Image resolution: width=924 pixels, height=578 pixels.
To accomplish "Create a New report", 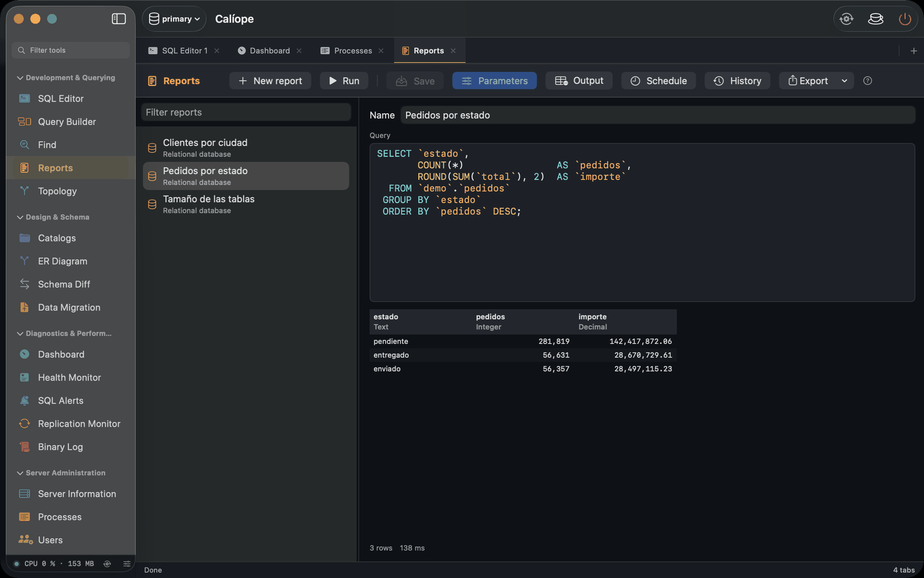I will [270, 81].
